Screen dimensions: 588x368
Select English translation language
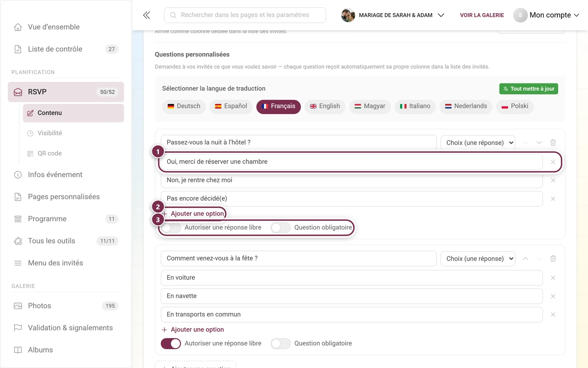[325, 106]
